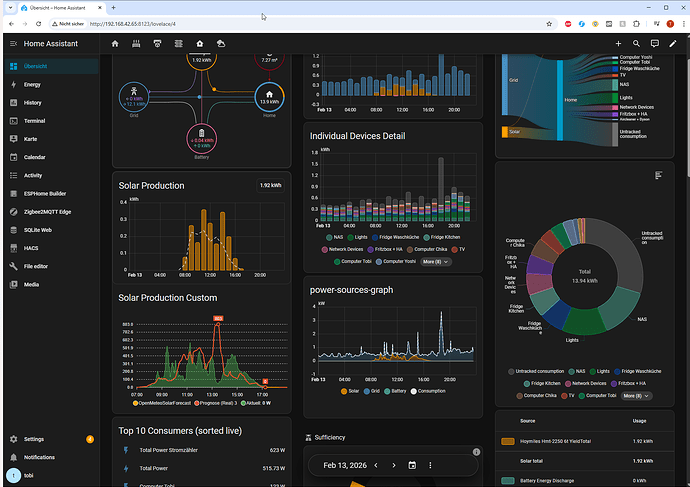The width and height of the screenshot is (690, 487).
Task: Expand More (9) legend in Individual Devices
Action: [x=436, y=261]
